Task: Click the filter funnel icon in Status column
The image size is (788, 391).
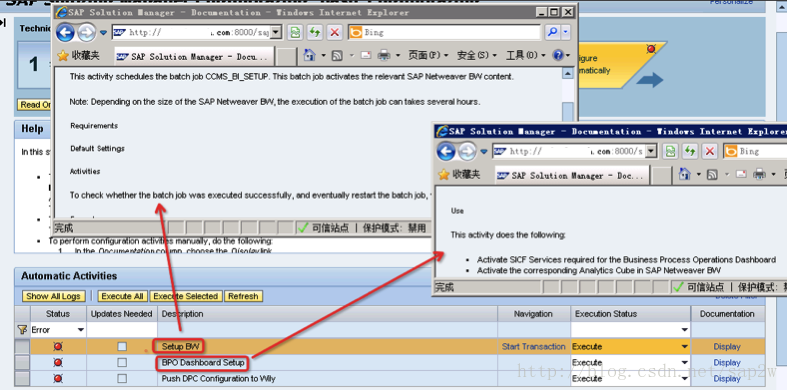Action: tap(22, 330)
